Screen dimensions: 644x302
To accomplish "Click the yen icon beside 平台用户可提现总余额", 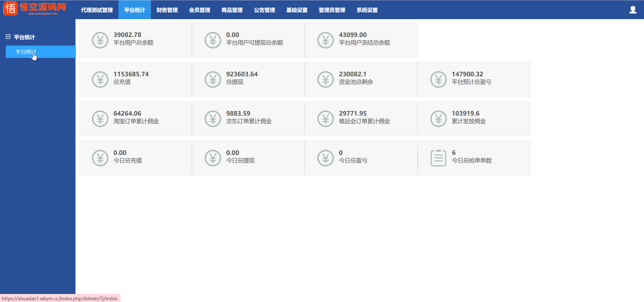I will pyautogui.click(x=213, y=40).
